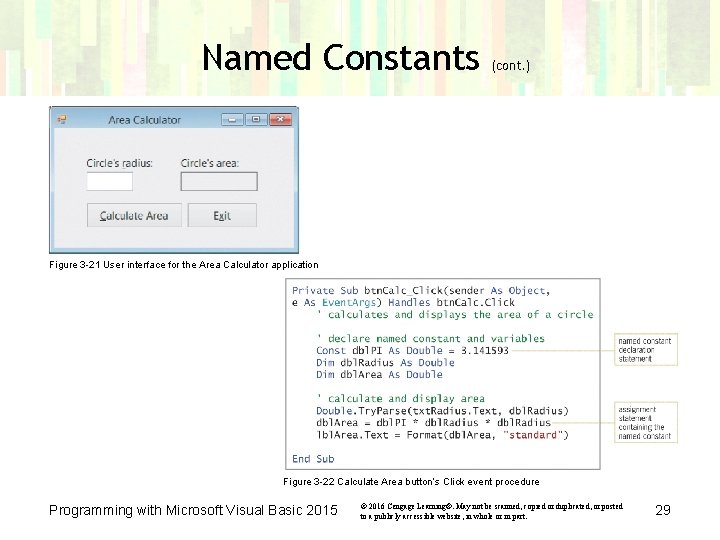720x540 pixels.
Task: Click the 'e As EventArgs) Handles btnCalc.Click' line
Action: coord(403,303)
